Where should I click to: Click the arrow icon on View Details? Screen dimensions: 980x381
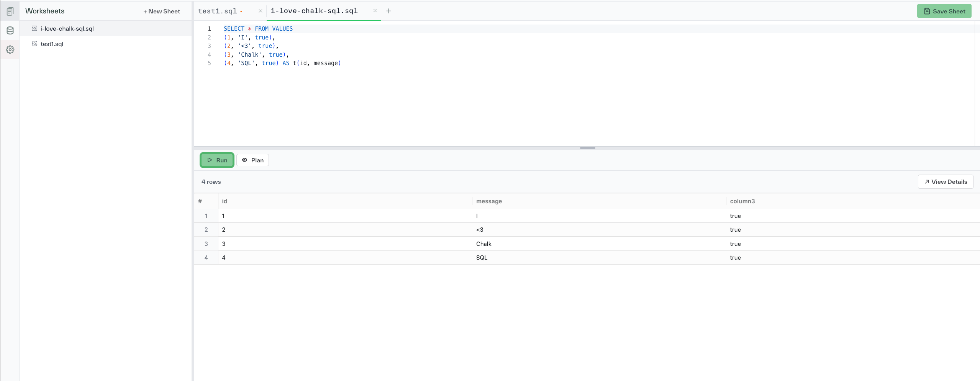coord(926,182)
